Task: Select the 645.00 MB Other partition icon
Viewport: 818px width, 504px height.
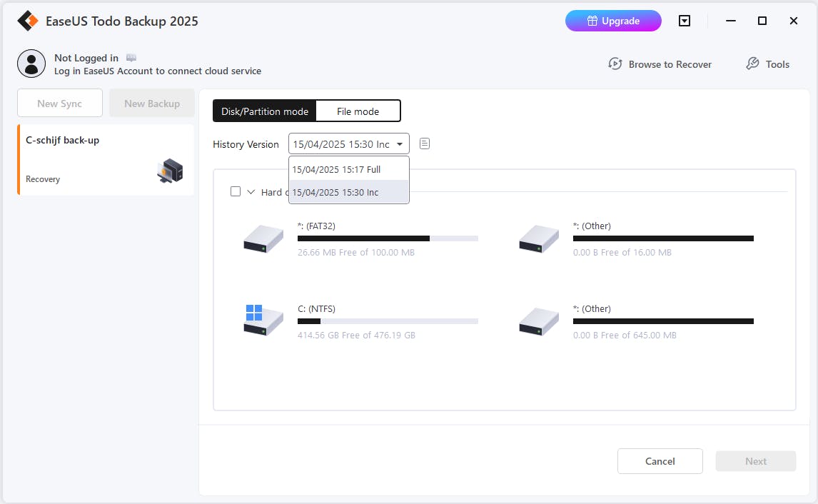Action: click(539, 321)
